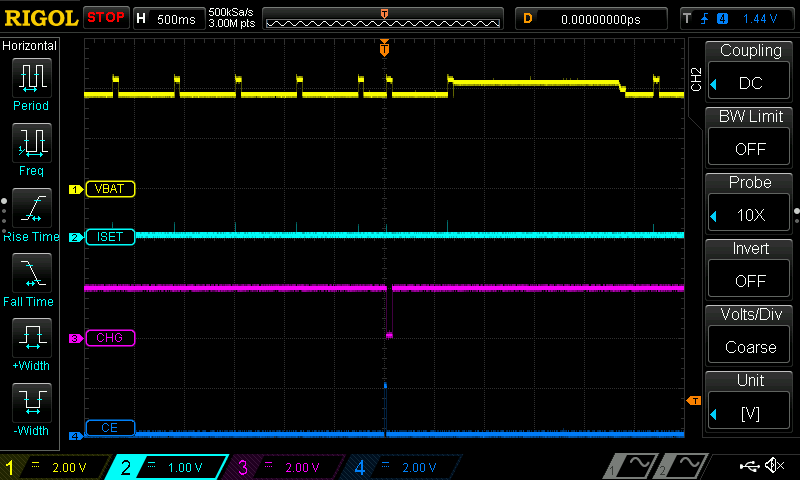Image resolution: width=800 pixels, height=480 pixels.
Task: Click the STOP run state indicator
Action: point(106,18)
